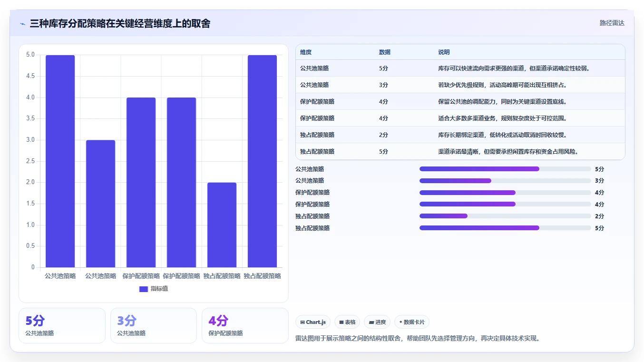Click 2分 in the 库存长期绑定渠道 table row
The height and width of the screenshot is (362, 644).
tap(383, 135)
